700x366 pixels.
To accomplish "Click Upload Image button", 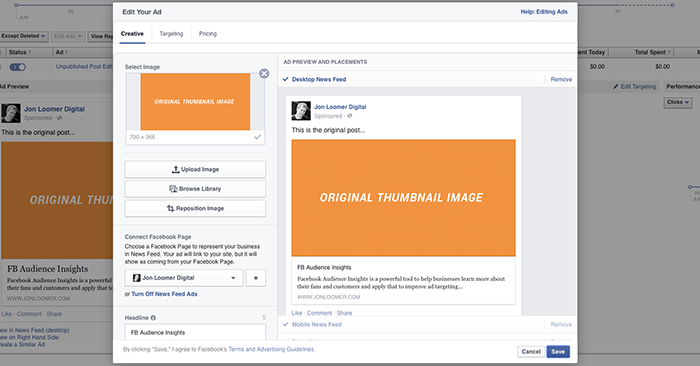I will pos(195,170).
